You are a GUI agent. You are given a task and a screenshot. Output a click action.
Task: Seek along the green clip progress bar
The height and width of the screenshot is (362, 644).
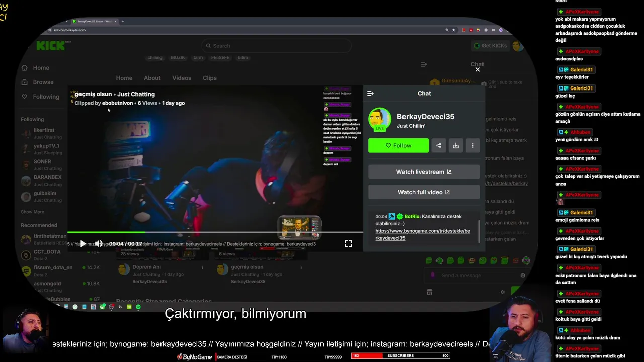215,232
